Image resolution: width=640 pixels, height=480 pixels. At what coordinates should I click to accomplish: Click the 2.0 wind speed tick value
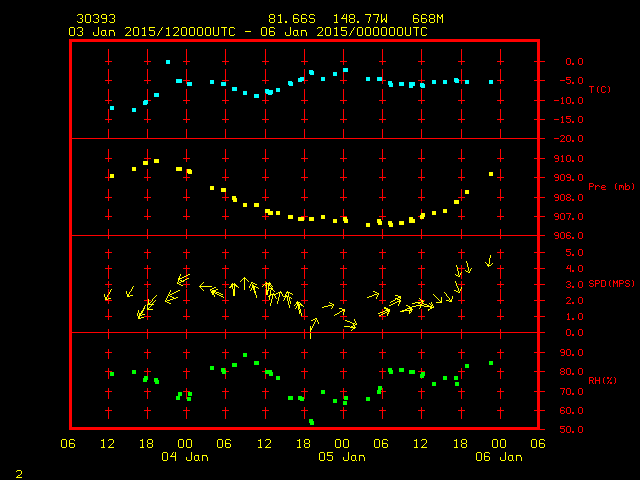point(574,301)
